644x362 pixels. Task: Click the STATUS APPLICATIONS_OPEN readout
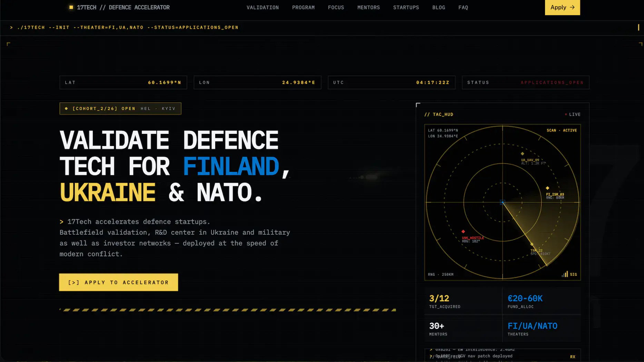tap(526, 82)
